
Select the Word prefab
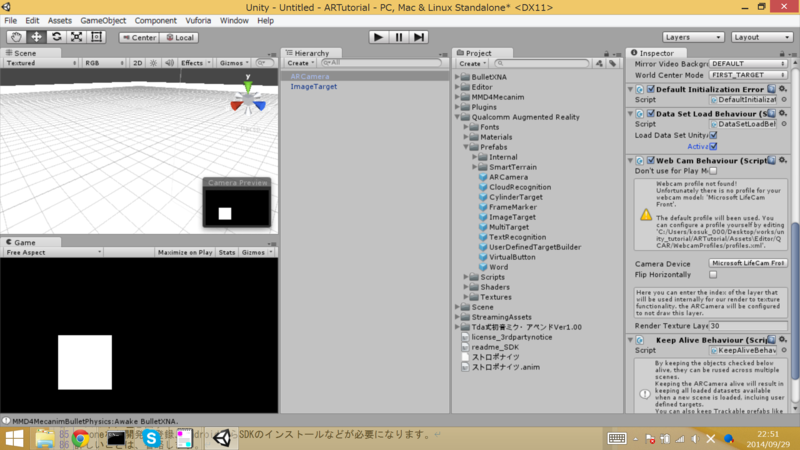coord(498,267)
